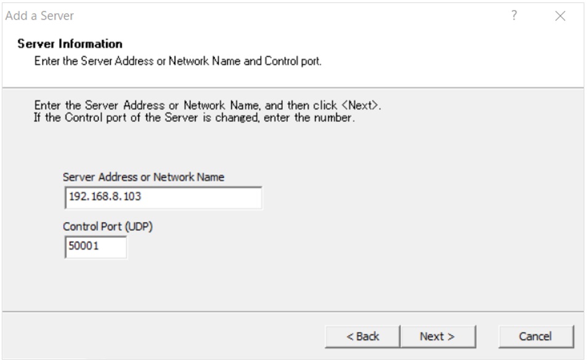Close the Add a Server dialog

tap(560, 16)
